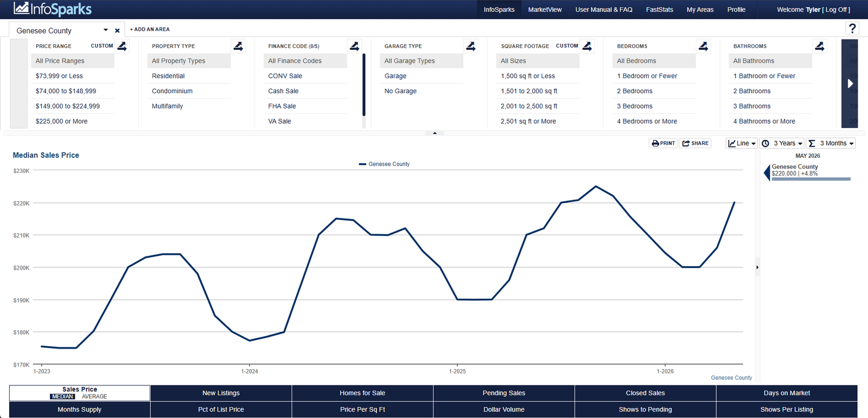Advance filters with the right arrow

pyautogui.click(x=850, y=83)
